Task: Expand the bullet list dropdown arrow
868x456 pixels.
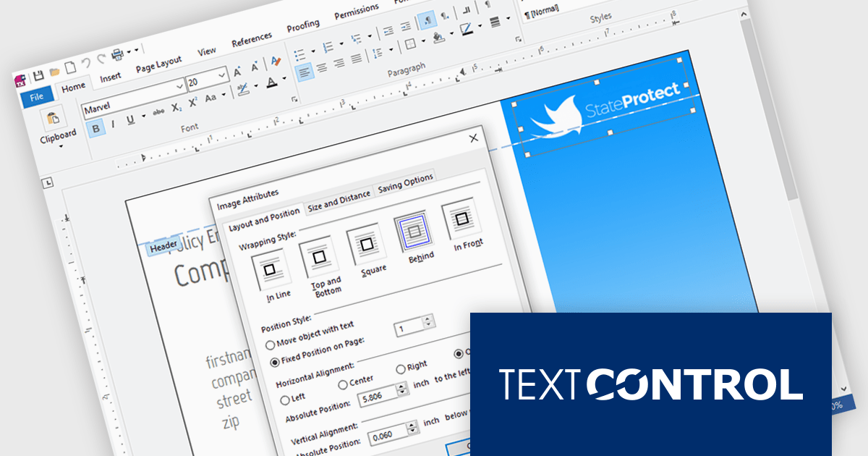Action: [312, 50]
